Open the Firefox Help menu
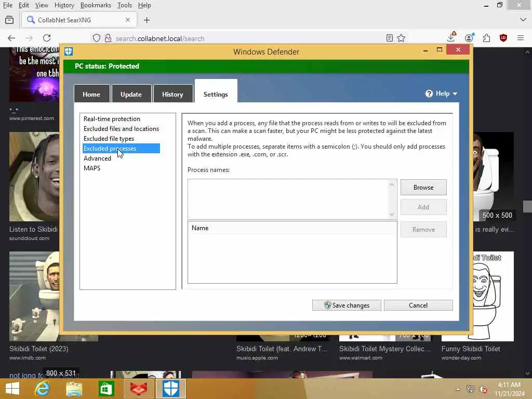This screenshot has height=399, width=532. 144,5
